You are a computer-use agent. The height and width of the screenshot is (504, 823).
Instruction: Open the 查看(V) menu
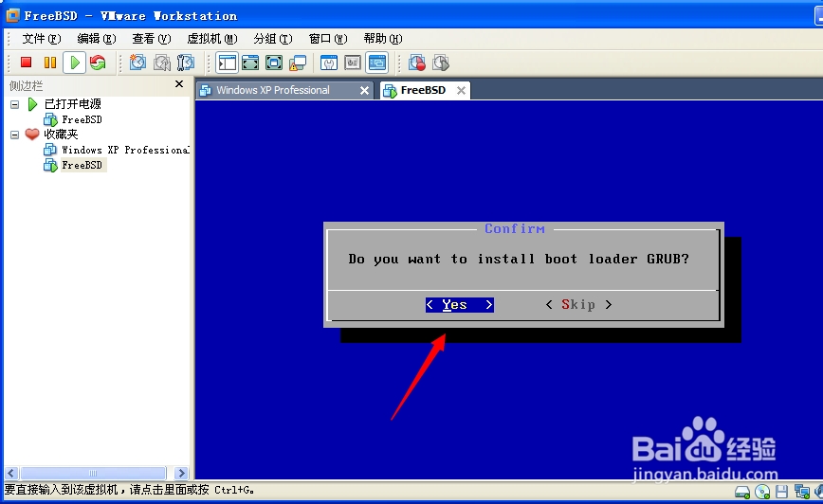click(151, 39)
